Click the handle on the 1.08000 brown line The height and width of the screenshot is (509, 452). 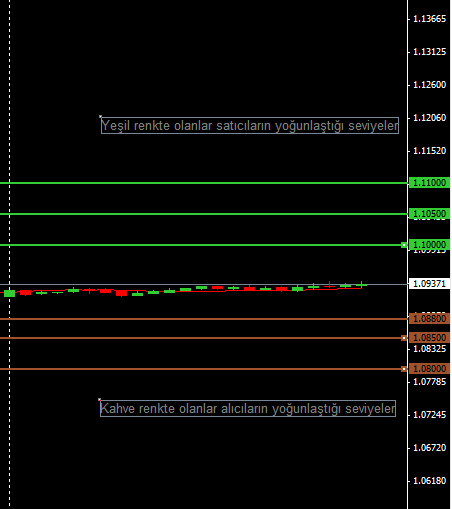(x=404, y=369)
